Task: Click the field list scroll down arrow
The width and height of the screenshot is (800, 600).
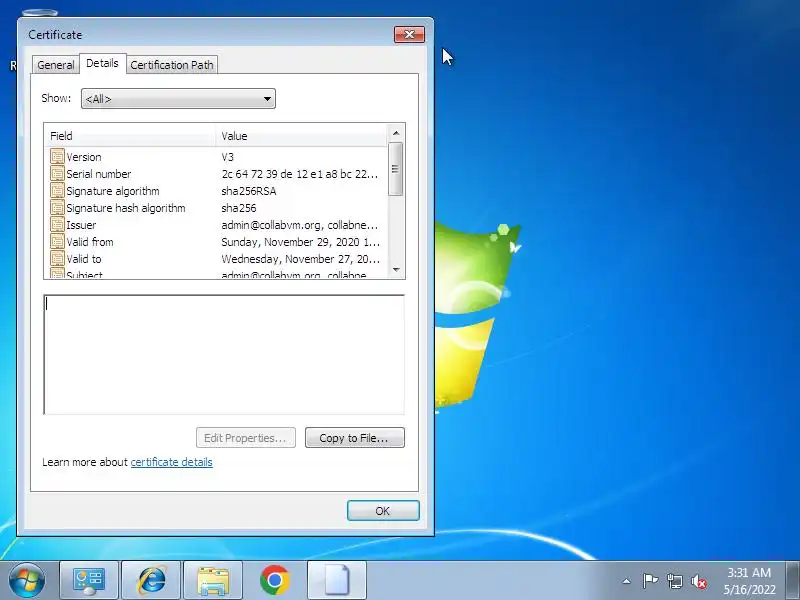Action: coord(396,269)
